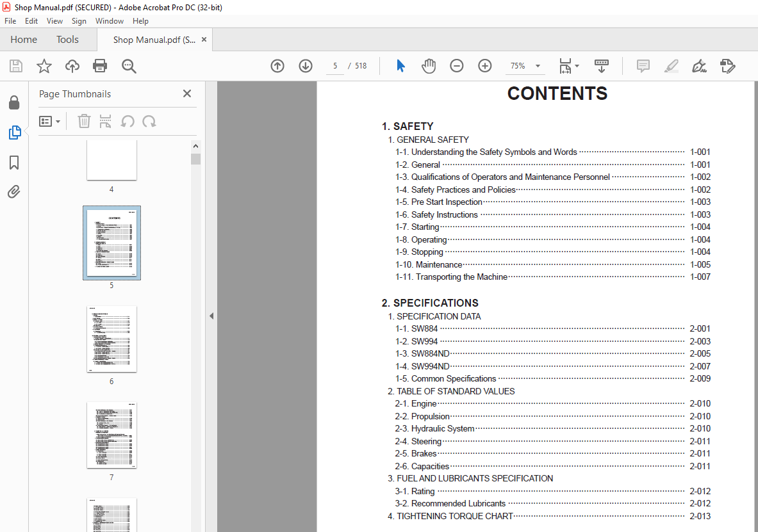The image size is (758, 532).
Task: Zoom out with minus icon
Action: (x=456, y=66)
